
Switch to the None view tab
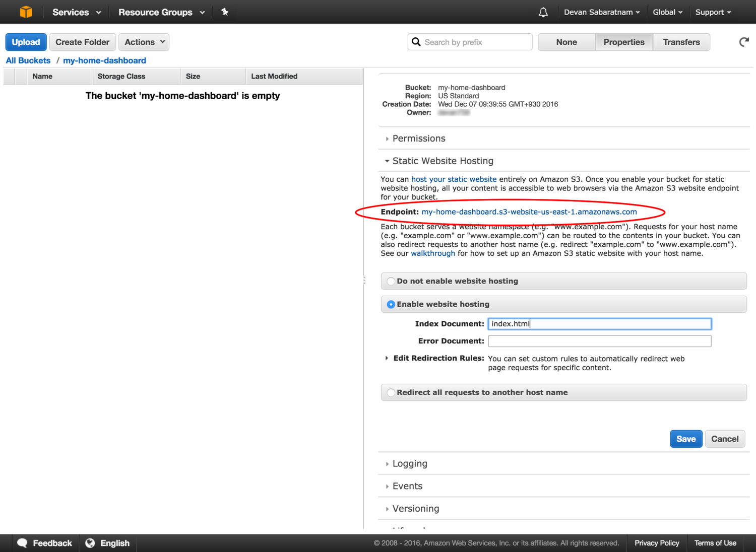pos(566,42)
